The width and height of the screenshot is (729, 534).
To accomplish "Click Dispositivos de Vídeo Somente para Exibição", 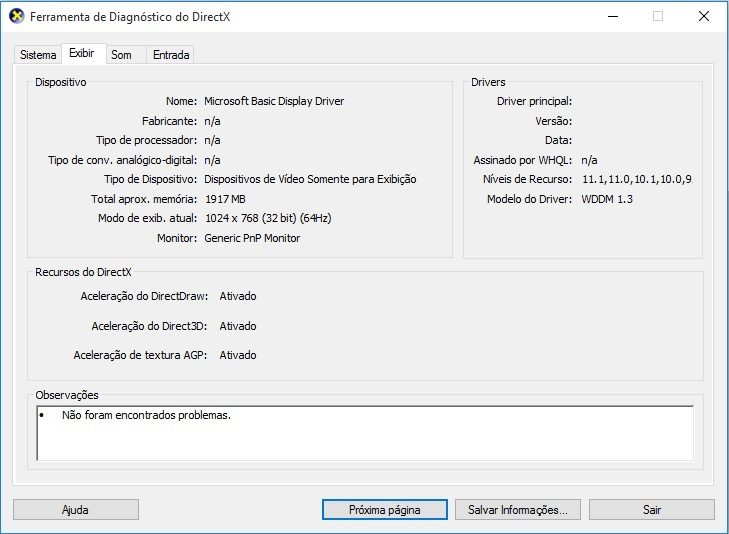I will tap(310, 179).
